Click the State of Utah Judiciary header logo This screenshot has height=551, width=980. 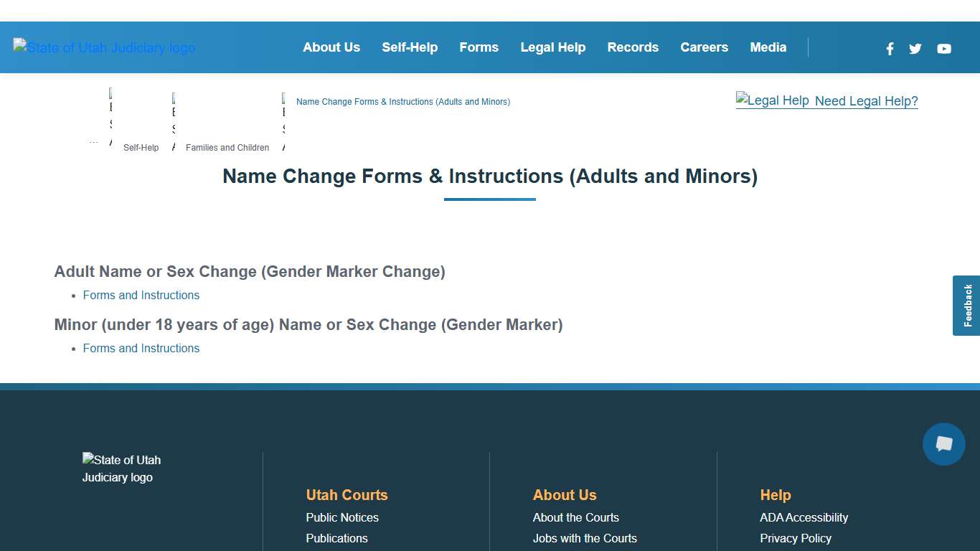coord(103,47)
